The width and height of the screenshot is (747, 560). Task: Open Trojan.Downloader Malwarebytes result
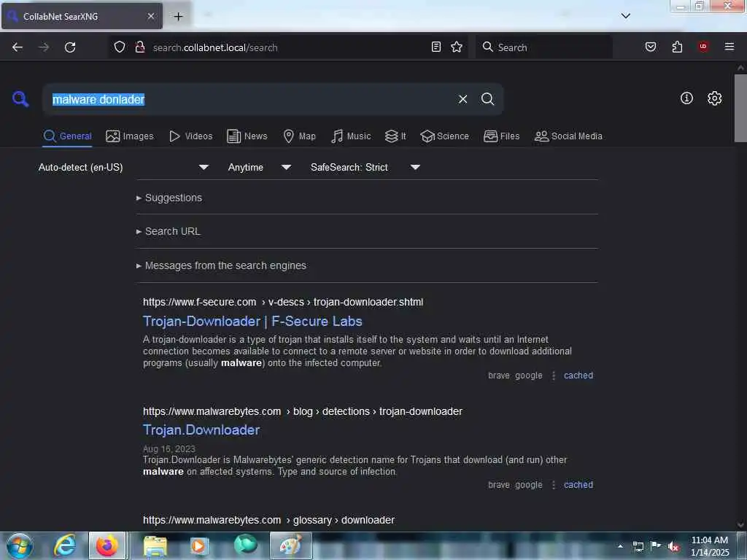pyautogui.click(x=201, y=430)
